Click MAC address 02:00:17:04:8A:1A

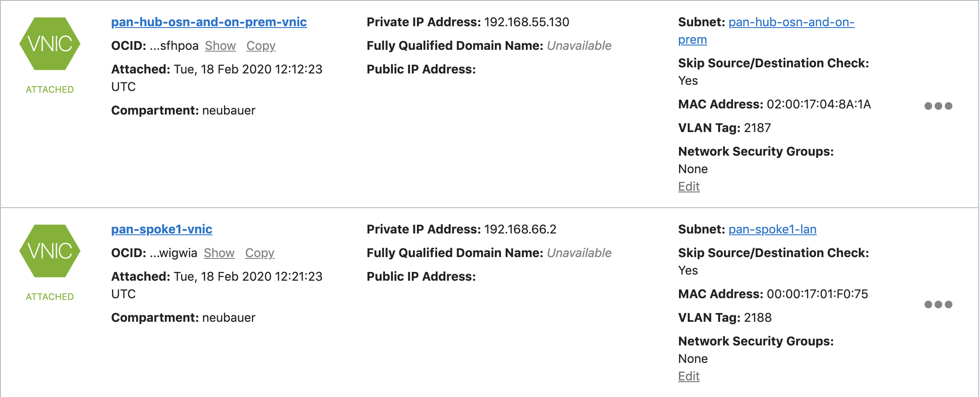(819, 104)
